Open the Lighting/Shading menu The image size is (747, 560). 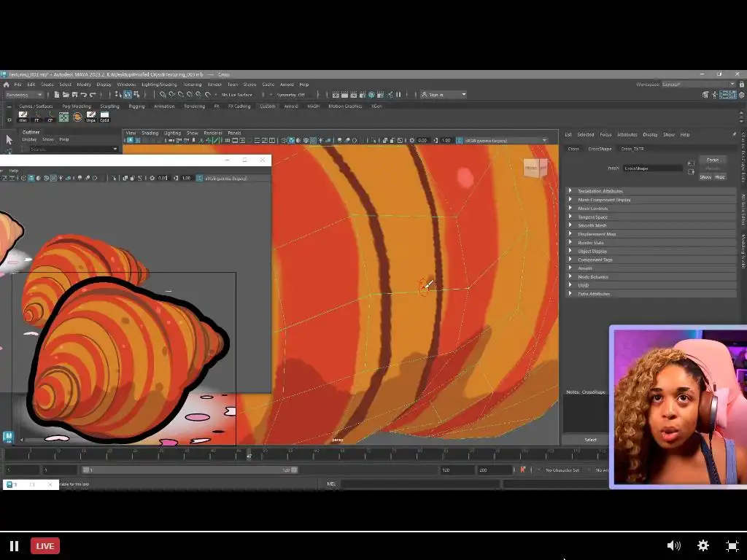pyautogui.click(x=159, y=85)
